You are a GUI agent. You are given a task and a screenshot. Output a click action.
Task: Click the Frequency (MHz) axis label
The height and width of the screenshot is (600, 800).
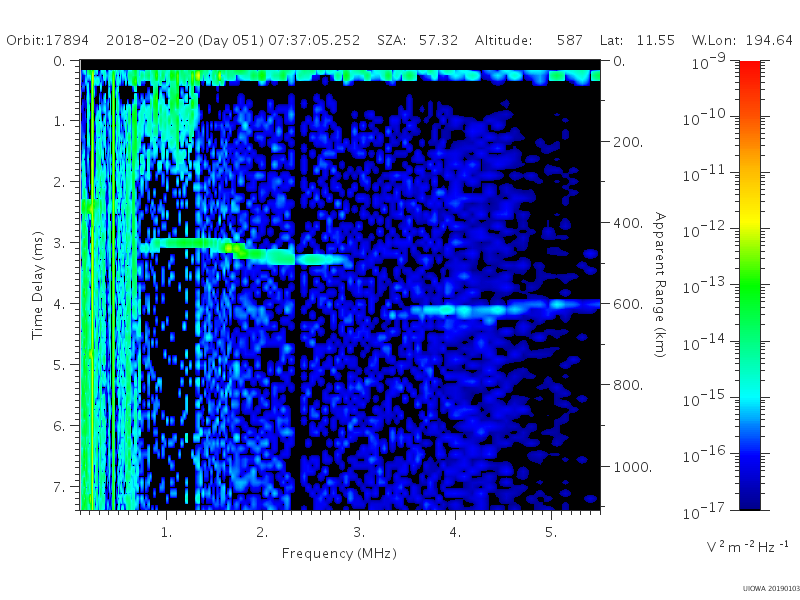pyautogui.click(x=339, y=554)
